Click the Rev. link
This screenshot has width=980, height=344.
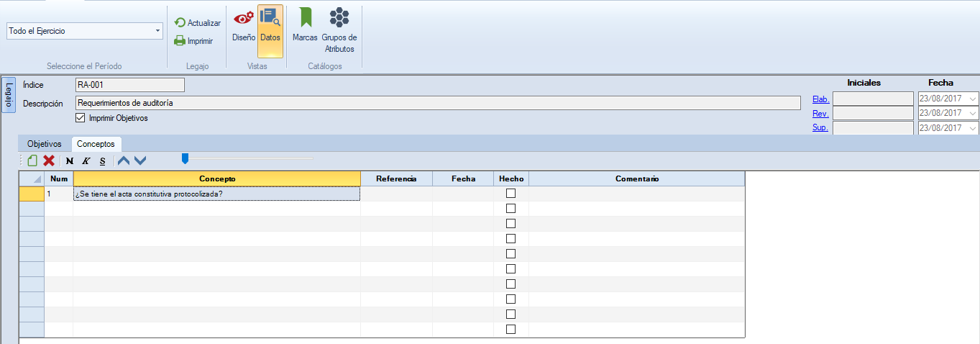(820, 114)
